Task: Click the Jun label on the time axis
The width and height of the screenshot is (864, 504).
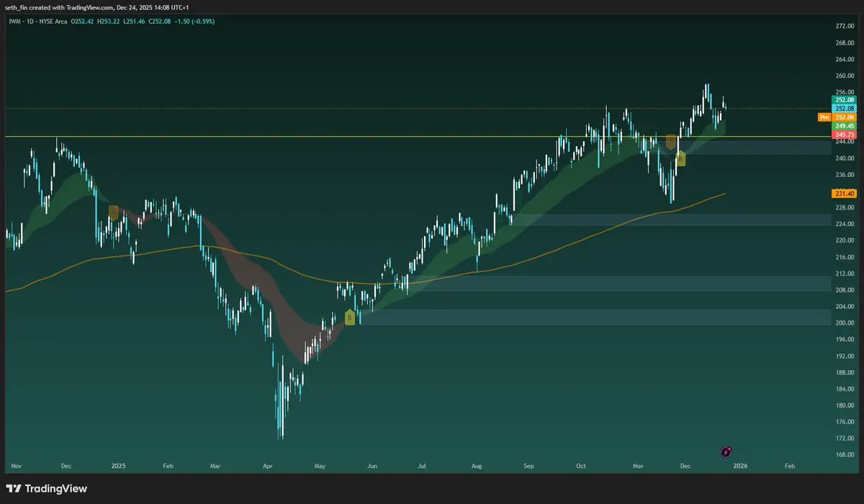Action: click(x=372, y=466)
